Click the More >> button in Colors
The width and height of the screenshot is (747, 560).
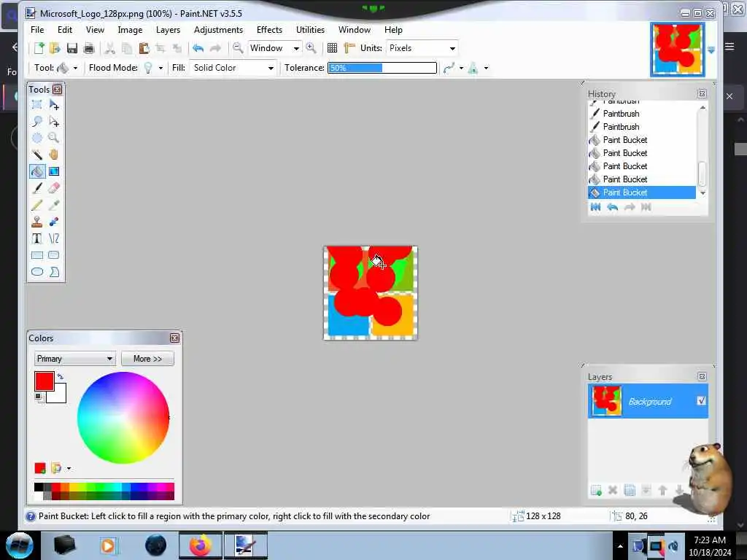click(x=147, y=359)
